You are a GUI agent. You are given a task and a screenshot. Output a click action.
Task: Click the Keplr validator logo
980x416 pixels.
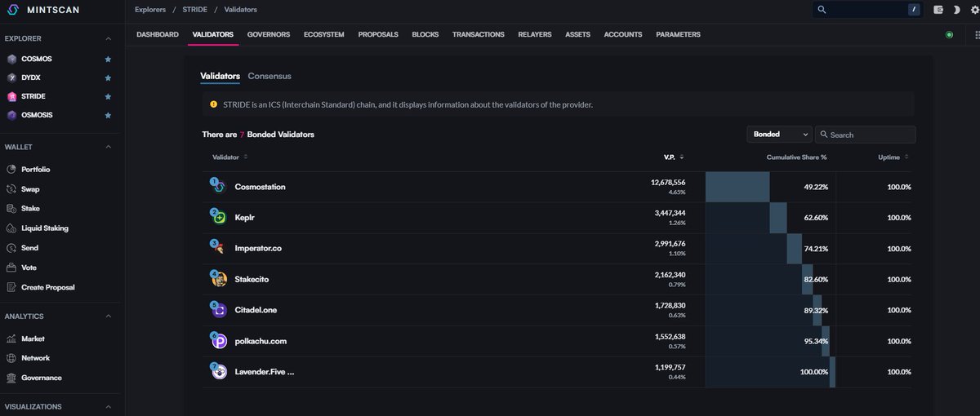(219, 218)
